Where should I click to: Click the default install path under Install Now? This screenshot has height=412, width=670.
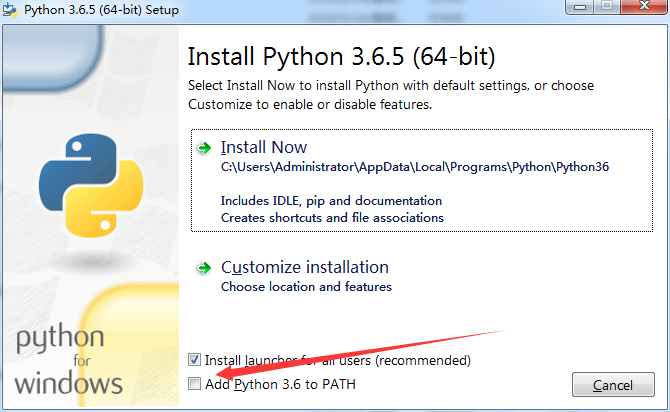click(x=415, y=167)
